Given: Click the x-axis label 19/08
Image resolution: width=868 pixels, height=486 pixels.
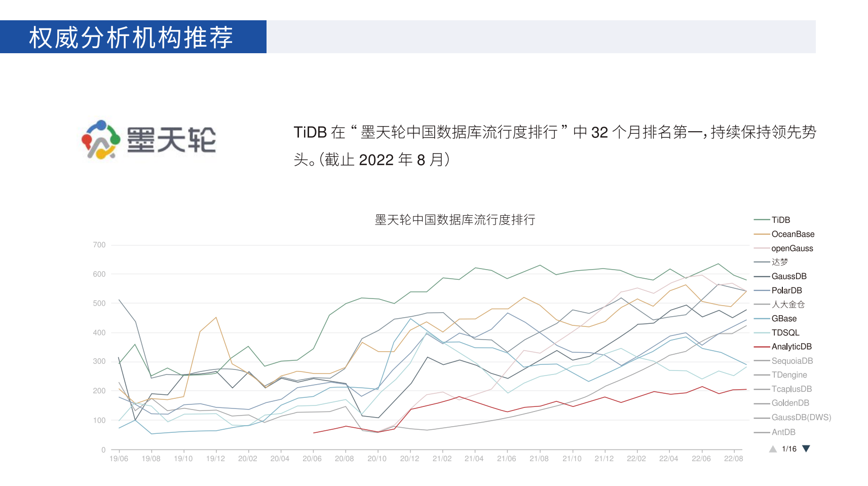Looking at the screenshot, I should tap(151, 459).
